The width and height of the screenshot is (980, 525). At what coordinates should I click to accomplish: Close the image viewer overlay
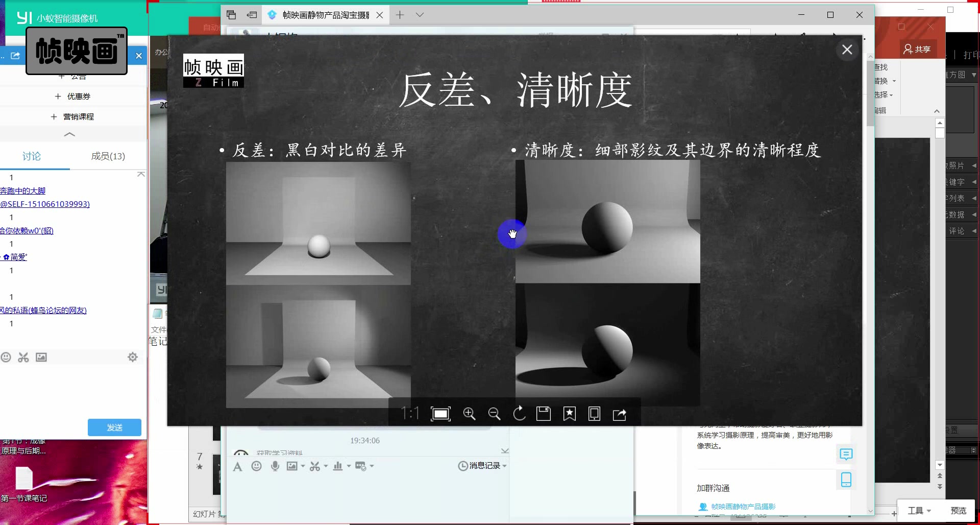click(847, 50)
